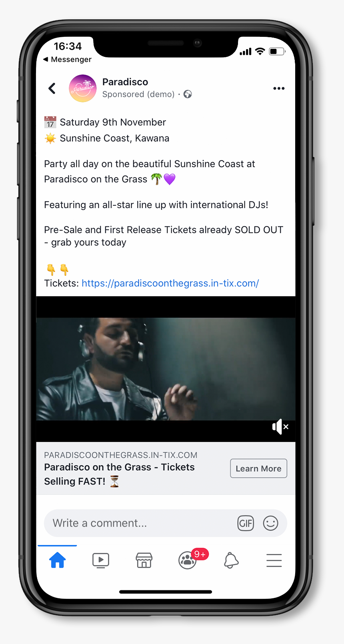Open the three-dot post options menu
This screenshot has width=344, height=644.
[279, 88]
